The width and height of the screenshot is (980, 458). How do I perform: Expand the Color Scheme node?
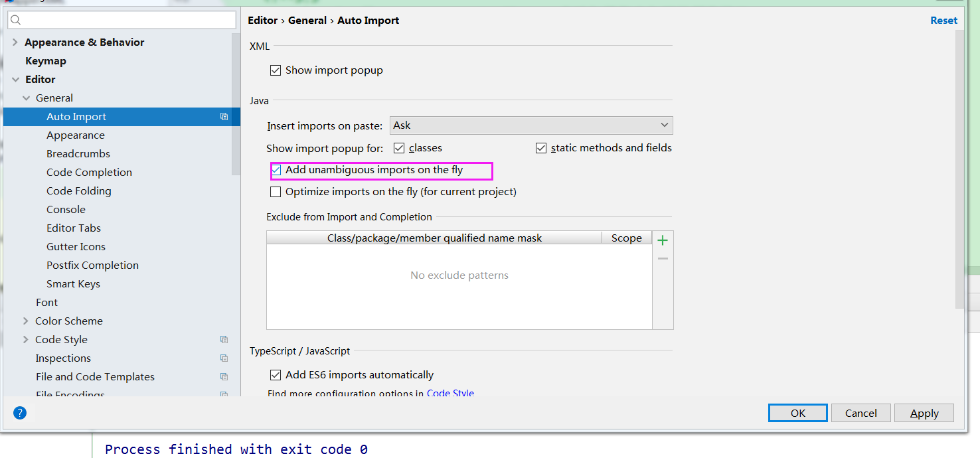[26, 321]
